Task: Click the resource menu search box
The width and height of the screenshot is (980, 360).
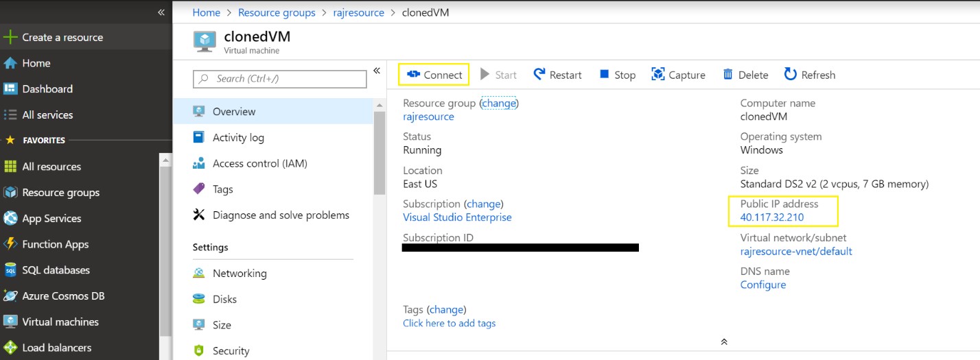Action: [x=280, y=79]
